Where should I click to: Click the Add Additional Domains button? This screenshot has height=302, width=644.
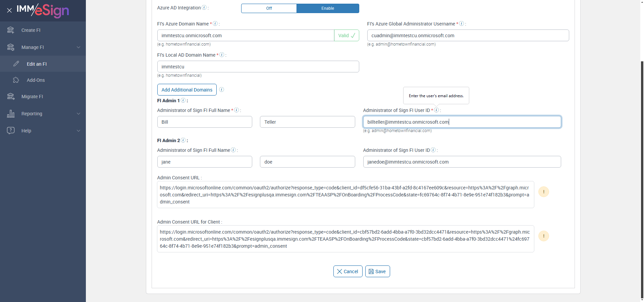coord(187,90)
